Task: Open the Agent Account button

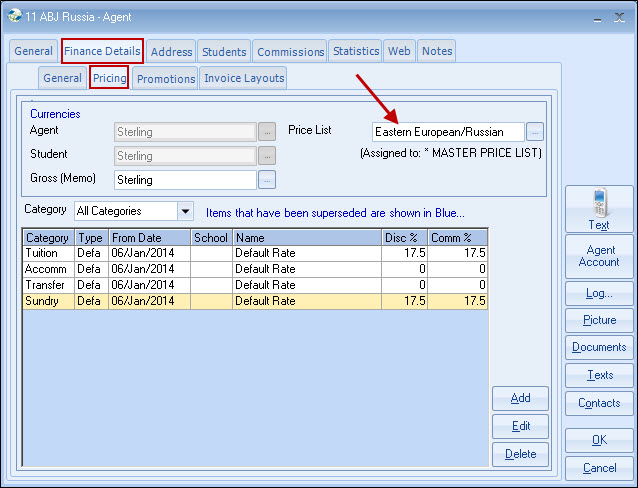Action: (x=598, y=256)
